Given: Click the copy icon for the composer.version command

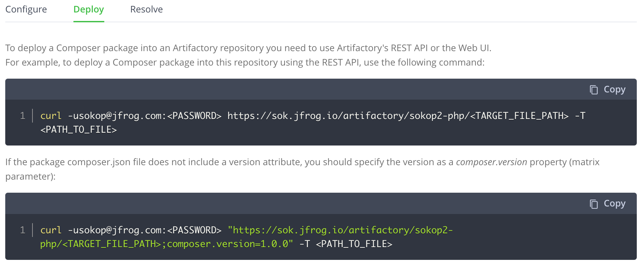Looking at the screenshot, I should click(x=594, y=204).
